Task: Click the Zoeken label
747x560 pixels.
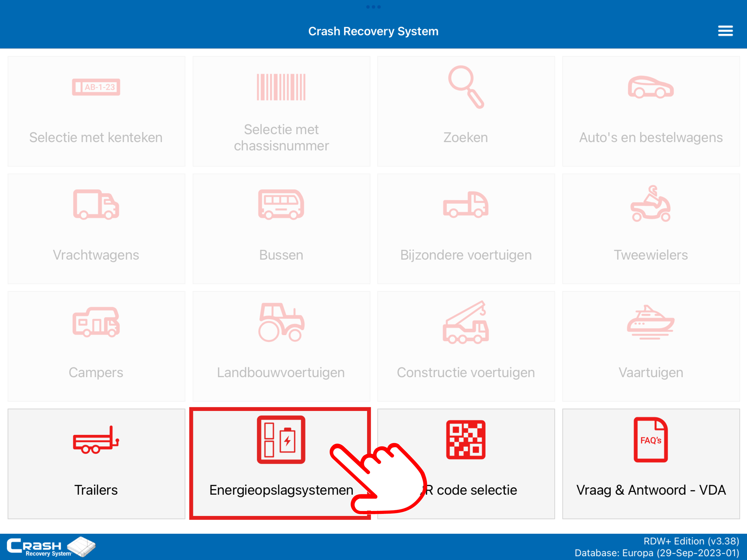Action: (466, 137)
